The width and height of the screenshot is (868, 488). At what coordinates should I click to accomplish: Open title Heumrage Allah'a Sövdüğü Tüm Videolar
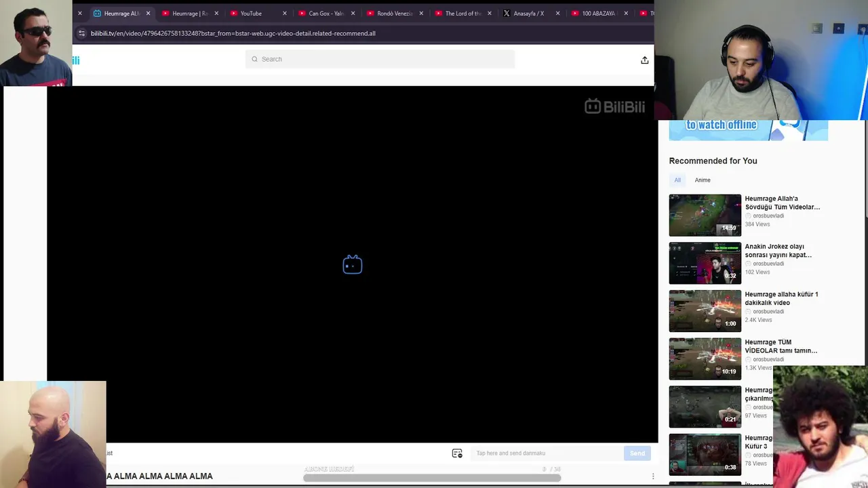783,203
